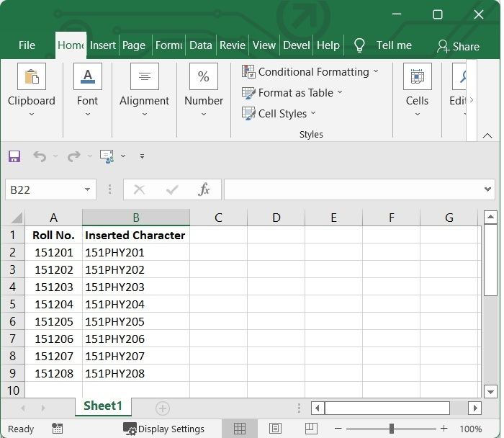The width and height of the screenshot is (504, 438).
Task: Add a new sheet with plus icon
Action: [x=163, y=408]
